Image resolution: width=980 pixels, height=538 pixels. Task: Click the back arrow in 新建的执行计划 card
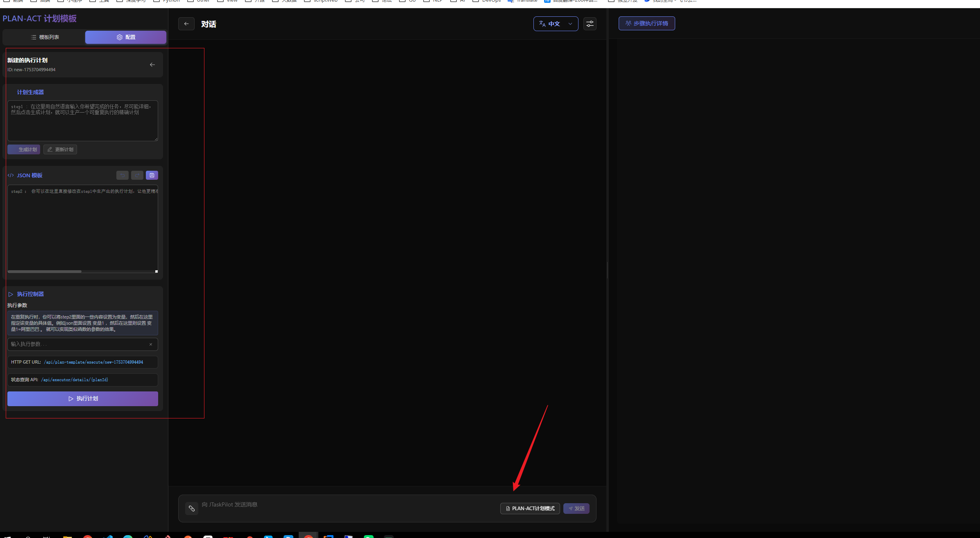click(x=152, y=65)
